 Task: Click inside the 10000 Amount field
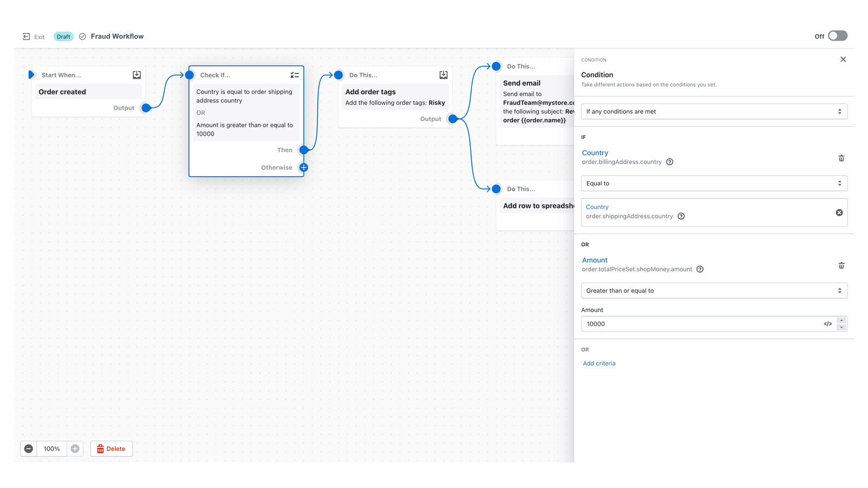[x=678, y=324]
